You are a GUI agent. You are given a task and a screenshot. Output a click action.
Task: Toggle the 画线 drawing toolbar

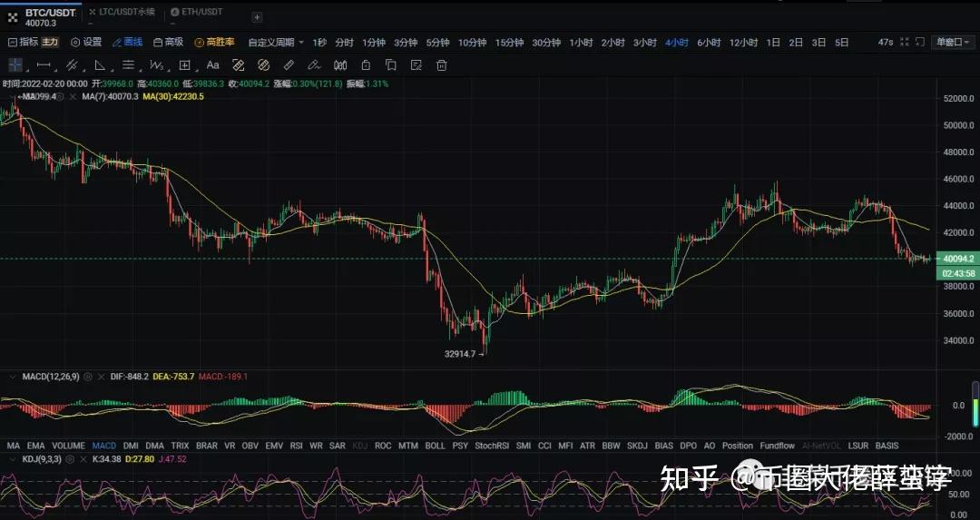128,42
